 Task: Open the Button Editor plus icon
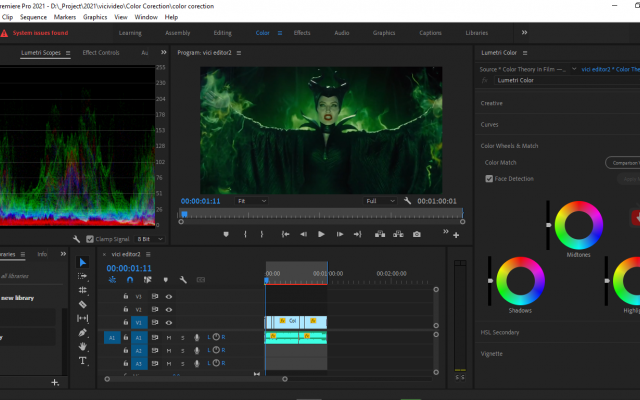[456, 235]
